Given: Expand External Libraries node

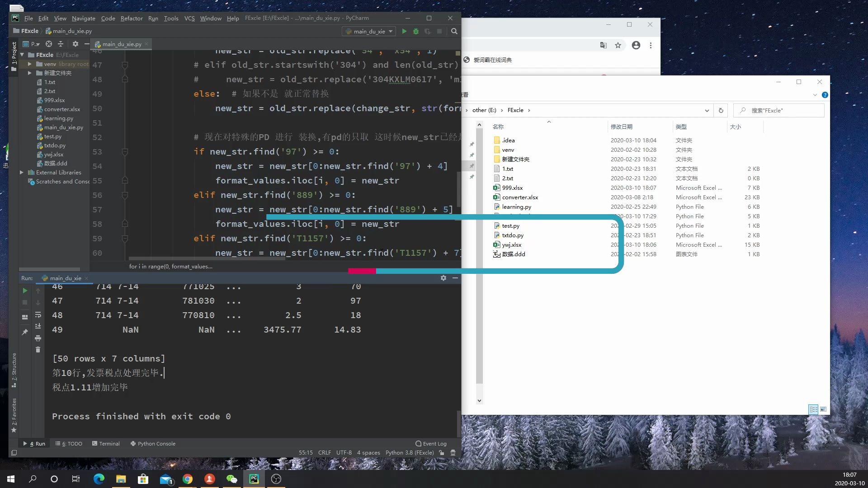Looking at the screenshot, I should 22,172.
